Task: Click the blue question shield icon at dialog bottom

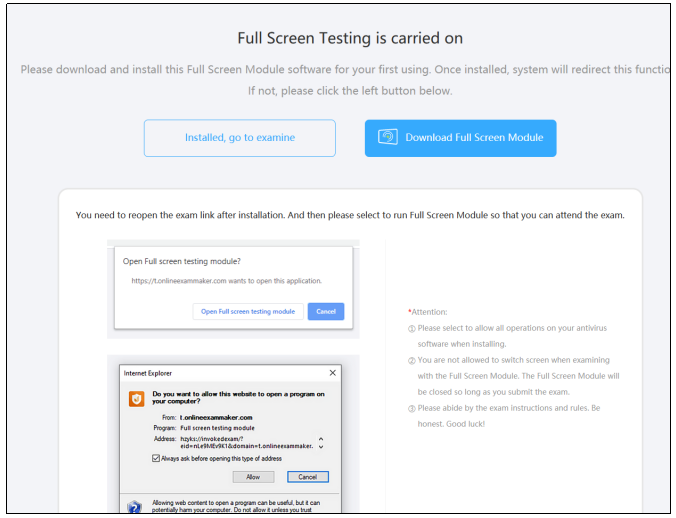Action: pyautogui.click(x=135, y=507)
